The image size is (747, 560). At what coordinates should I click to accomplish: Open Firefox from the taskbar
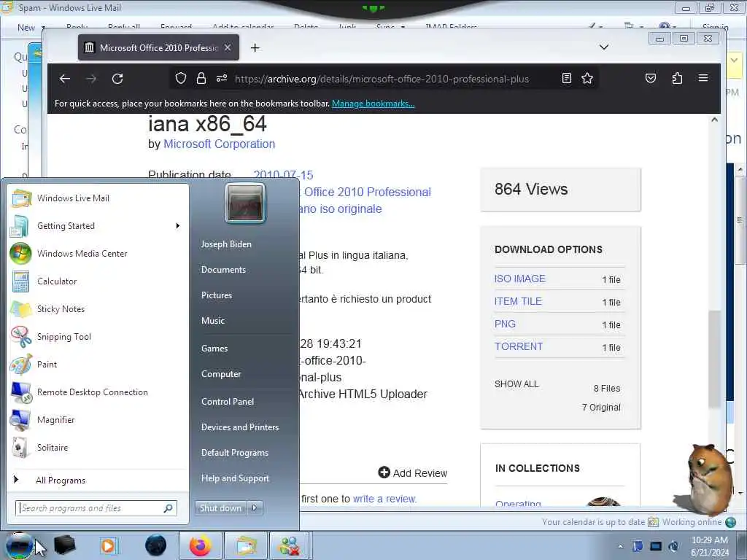(200, 545)
